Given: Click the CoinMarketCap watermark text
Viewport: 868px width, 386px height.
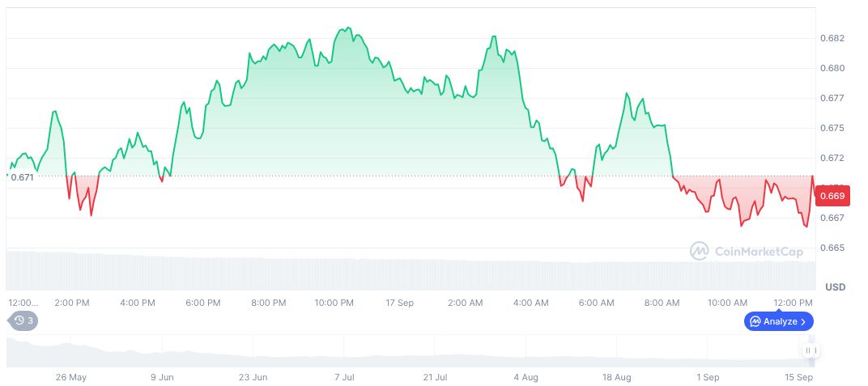Looking at the screenshot, I should coord(759,252).
